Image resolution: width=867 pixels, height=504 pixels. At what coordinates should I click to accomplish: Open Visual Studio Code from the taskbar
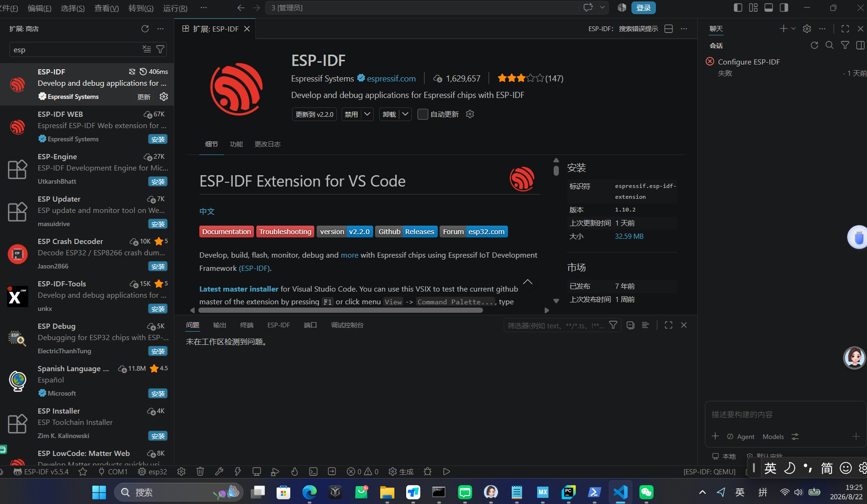621,492
